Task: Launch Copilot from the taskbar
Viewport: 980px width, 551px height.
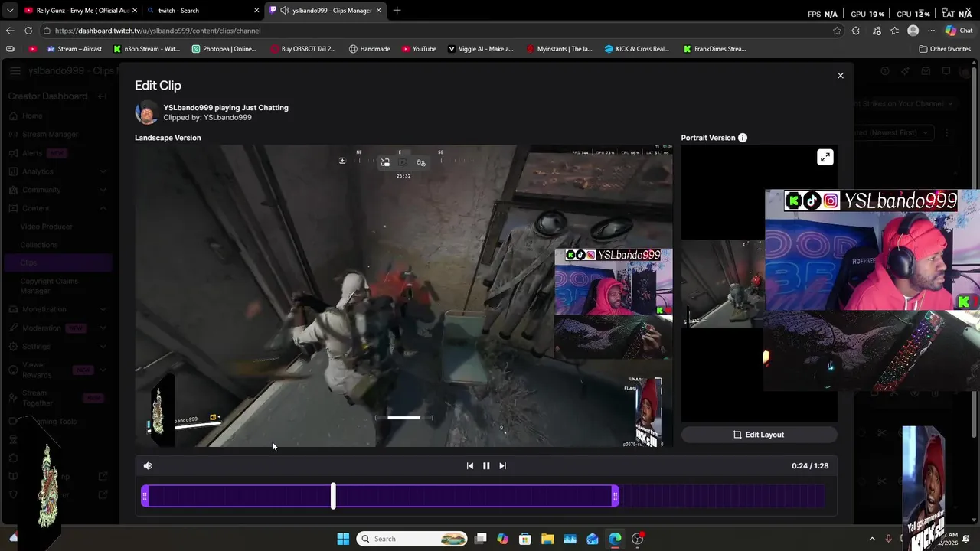Action: [502, 539]
